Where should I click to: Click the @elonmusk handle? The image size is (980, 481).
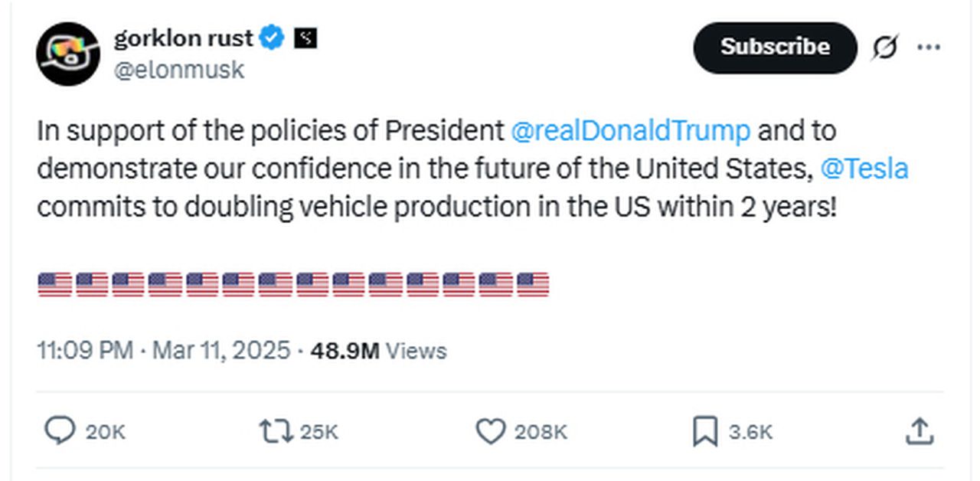(179, 70)
